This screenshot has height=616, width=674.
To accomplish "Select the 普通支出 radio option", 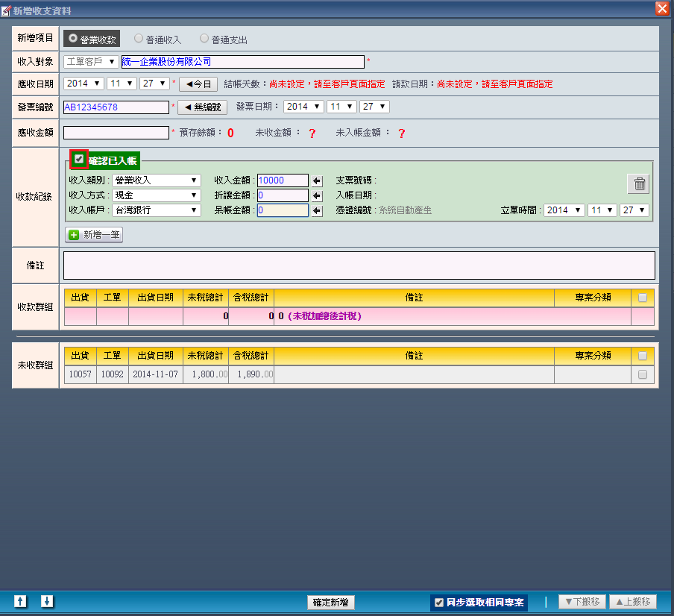I will pyautogui.click(x=204, y=39).
